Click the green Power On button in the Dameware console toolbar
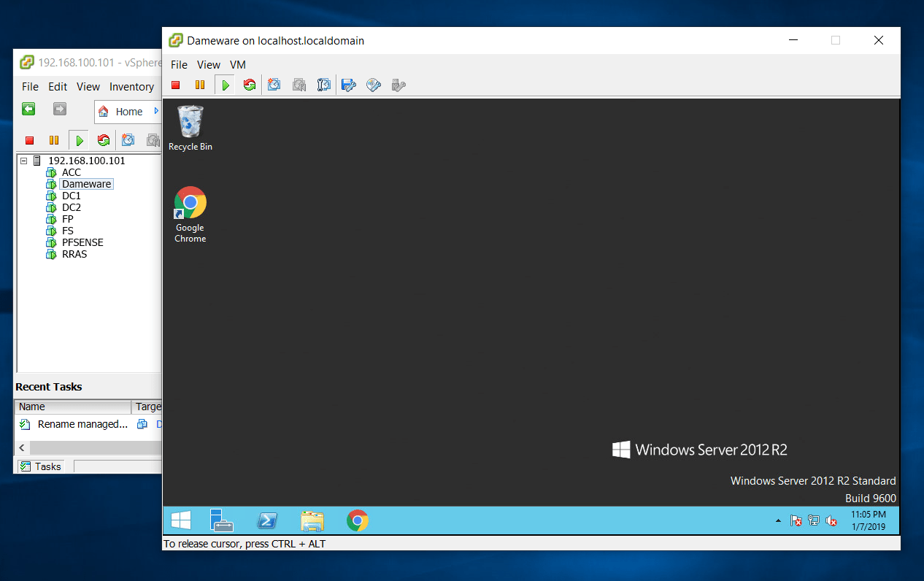 click(x=226, y=85)
